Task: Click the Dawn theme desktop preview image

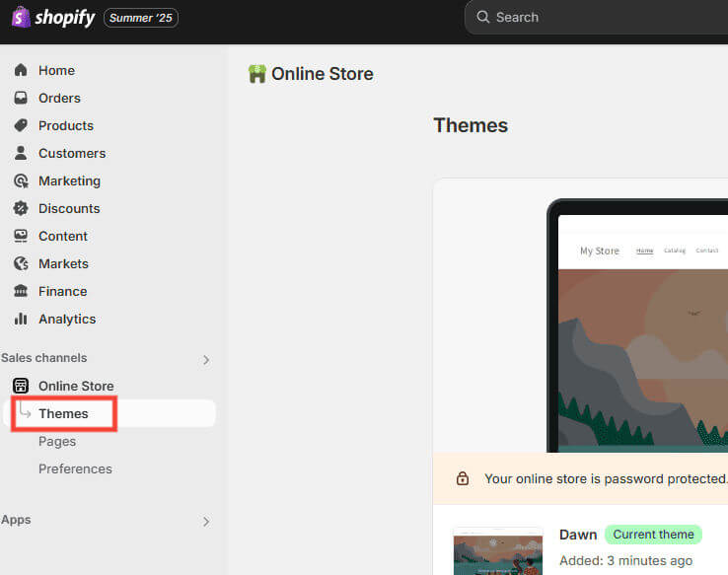Action: click(x=637, y=325)
